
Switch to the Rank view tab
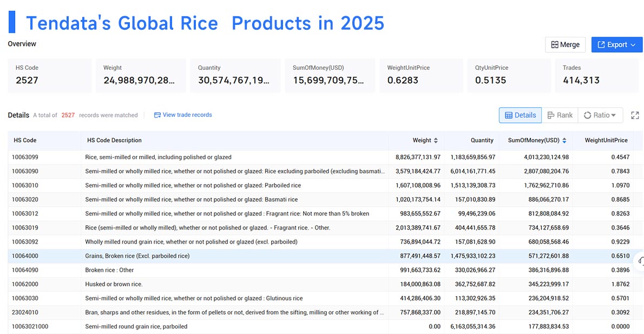pyautogui.click(x=560, y=115)
